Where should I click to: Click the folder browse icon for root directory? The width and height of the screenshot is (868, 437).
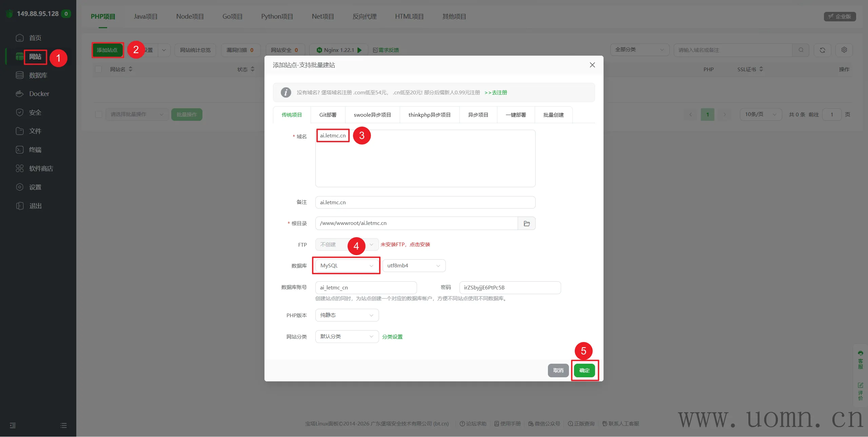(x=527, y=223)
